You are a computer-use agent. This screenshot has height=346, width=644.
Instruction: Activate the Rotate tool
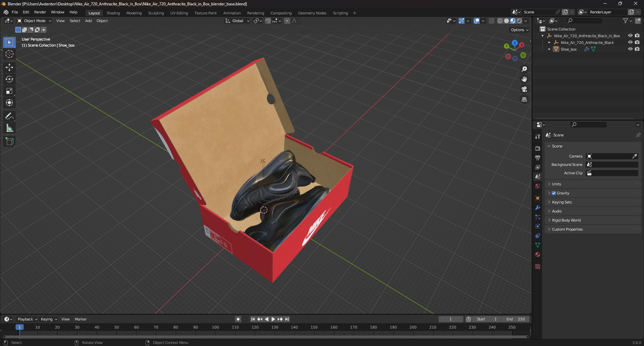tap(9, 79)
